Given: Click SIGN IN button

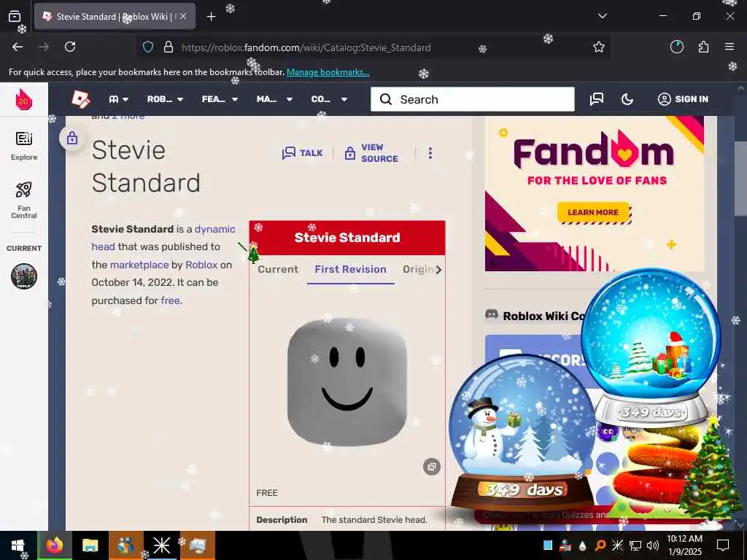Looking at the screenshot, I should pos(683,99).
